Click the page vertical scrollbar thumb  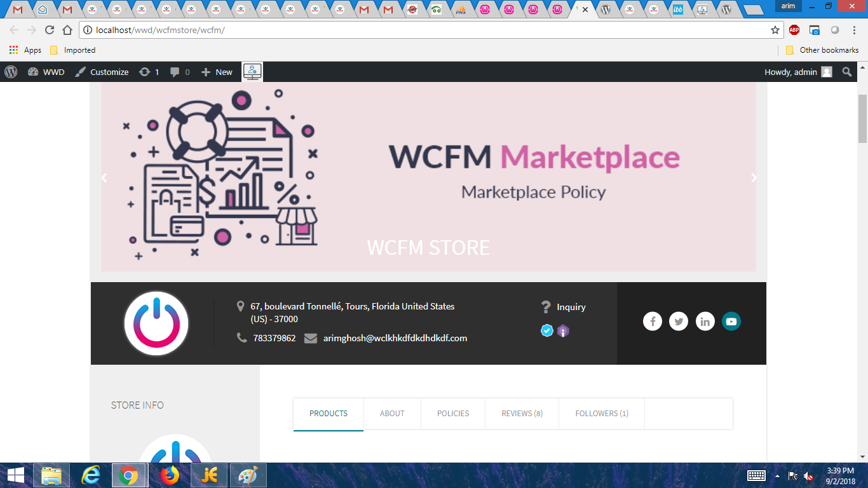tap(862, 118)
